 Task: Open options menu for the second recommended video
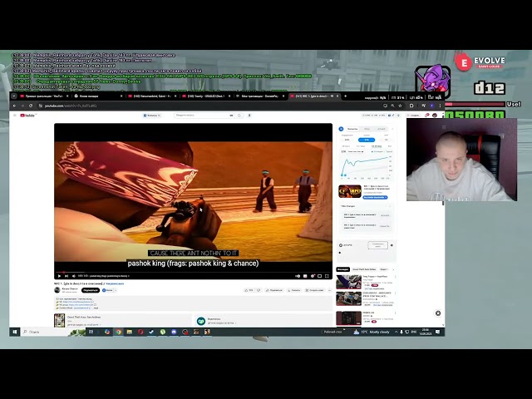[396, 293]
